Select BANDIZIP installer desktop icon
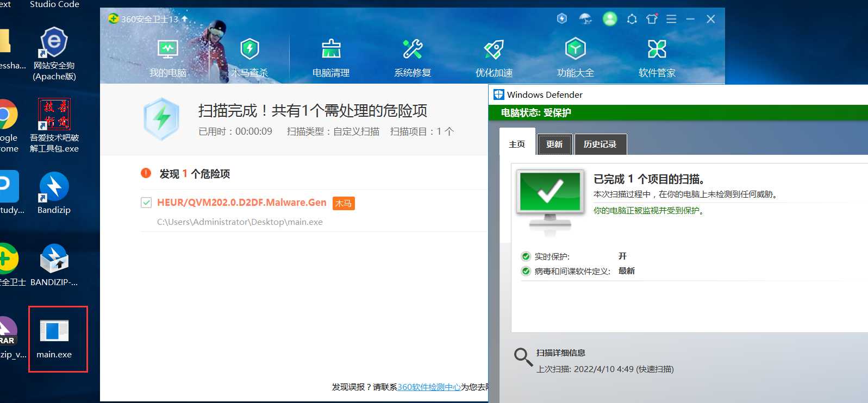 (x=54, y=265)
